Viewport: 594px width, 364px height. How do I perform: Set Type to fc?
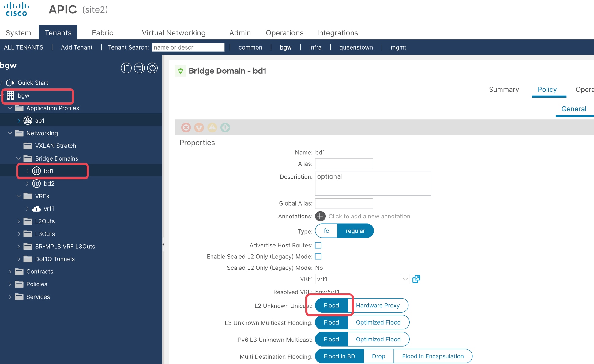pyautogui.click(x=326, y=231)
